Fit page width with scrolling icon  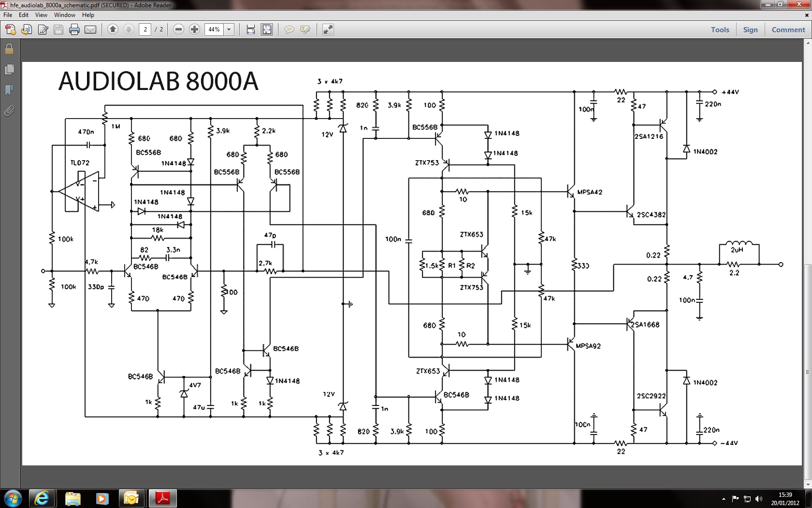pos(251,30)
